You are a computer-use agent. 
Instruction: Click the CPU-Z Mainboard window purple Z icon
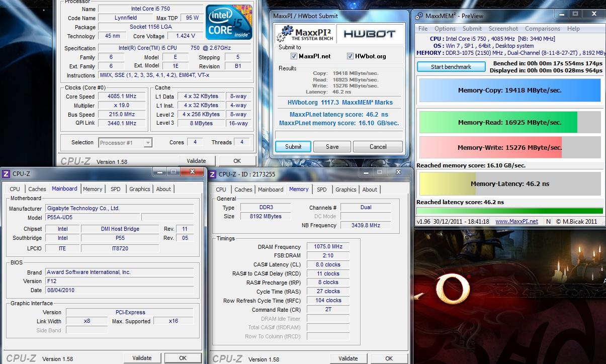tap(6, 174)
